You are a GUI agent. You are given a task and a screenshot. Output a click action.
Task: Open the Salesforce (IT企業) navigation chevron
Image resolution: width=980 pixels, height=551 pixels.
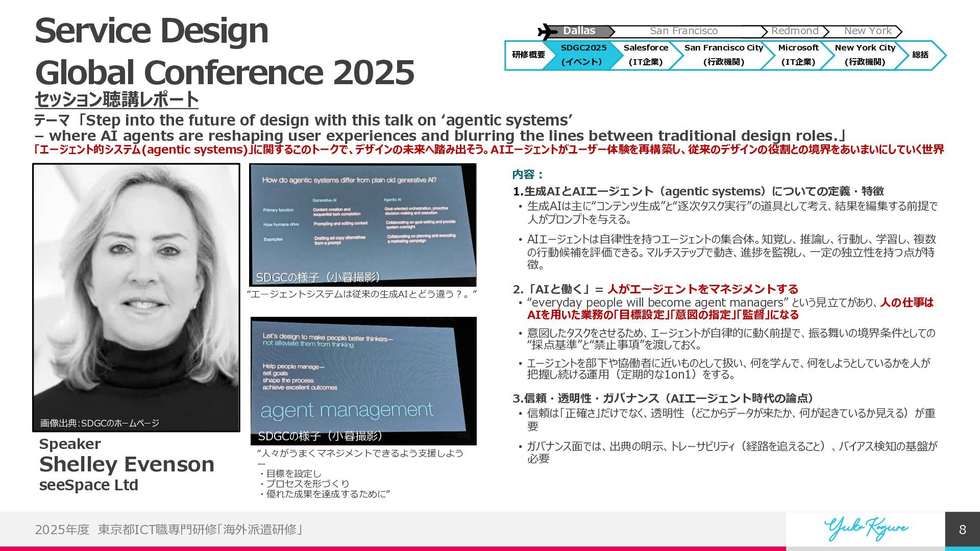(x=645, y=55)
